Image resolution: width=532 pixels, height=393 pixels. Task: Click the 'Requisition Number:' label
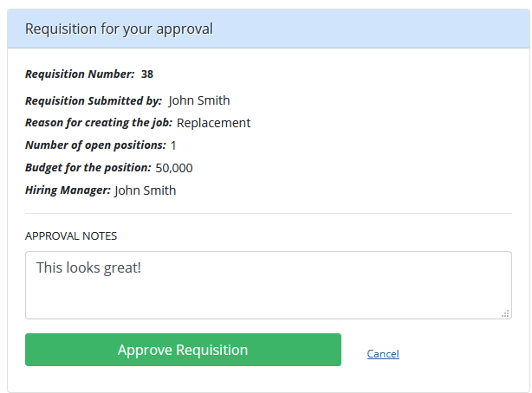coord(80,74)
